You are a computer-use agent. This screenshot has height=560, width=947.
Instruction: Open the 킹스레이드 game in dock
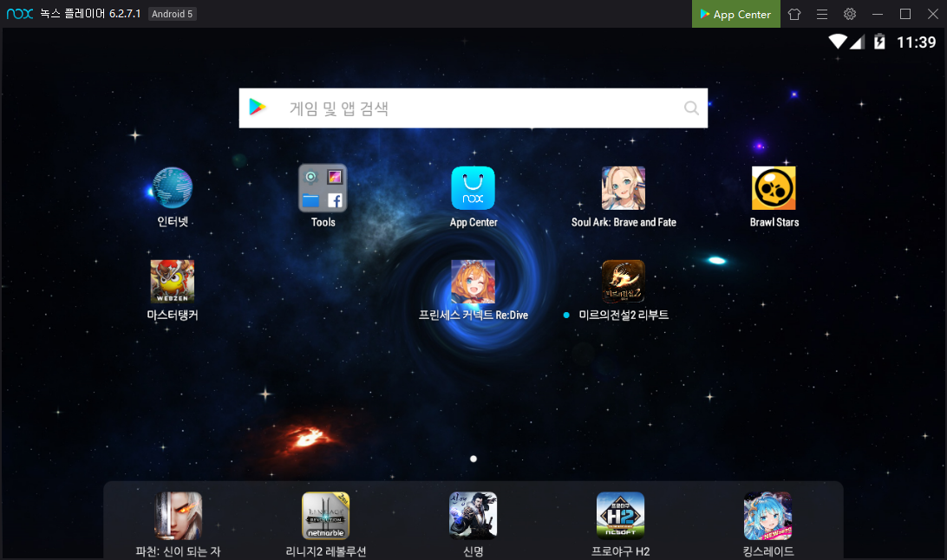coord(767,515)
